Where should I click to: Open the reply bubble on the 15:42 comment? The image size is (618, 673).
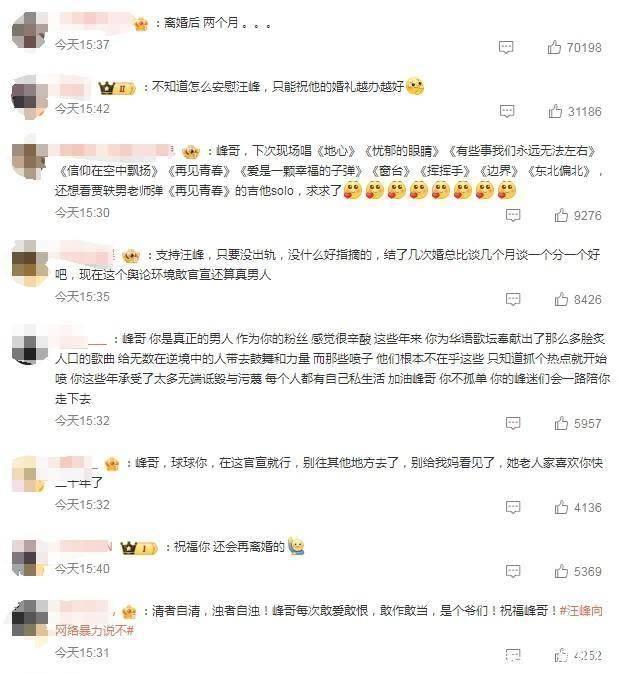coord(507,112)
